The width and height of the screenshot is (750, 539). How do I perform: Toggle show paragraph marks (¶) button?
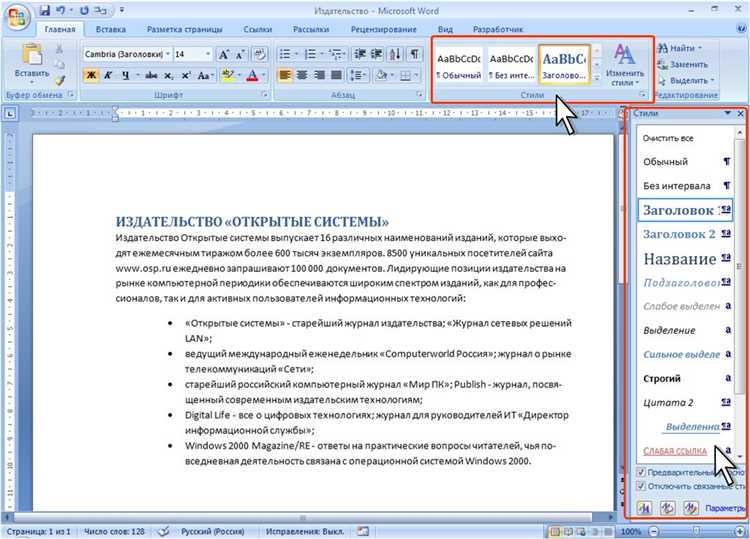click(x=414, y=54)
